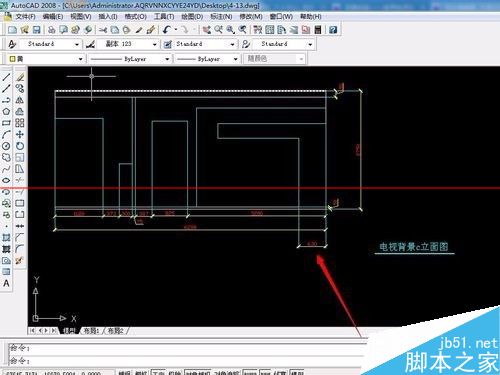The image size is (500, 375).
Task: Select the Rectangle draw tool
Action: (6, 123)
